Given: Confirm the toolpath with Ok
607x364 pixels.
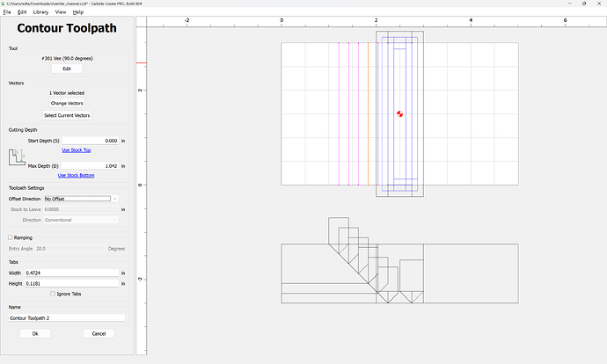Looking at the screenshot, I should (x=35, y=334).
